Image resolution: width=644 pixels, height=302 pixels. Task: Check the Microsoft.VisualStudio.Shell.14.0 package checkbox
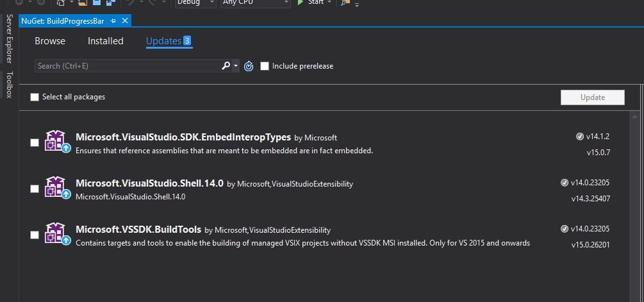(35, 189)
